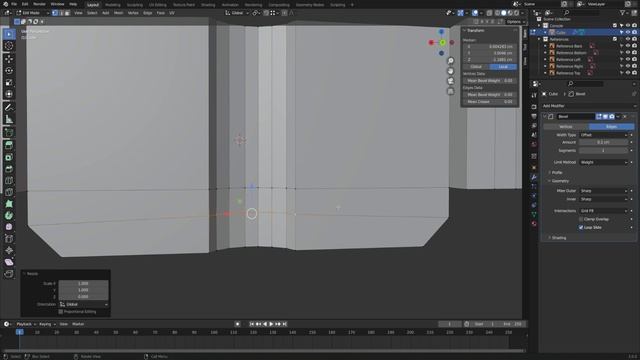Select the Loop Cut tool
This screenshot has height=360, width=640.
click(9, 180)
